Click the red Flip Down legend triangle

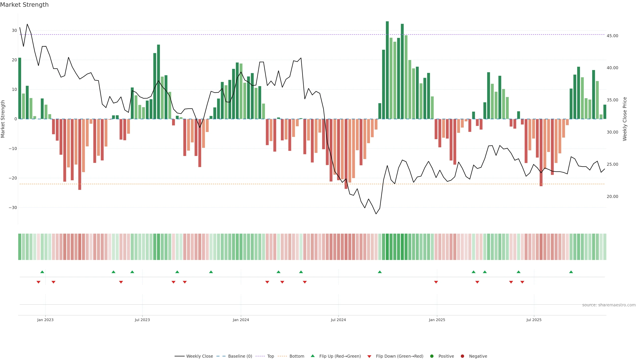(x=369, y=356)
